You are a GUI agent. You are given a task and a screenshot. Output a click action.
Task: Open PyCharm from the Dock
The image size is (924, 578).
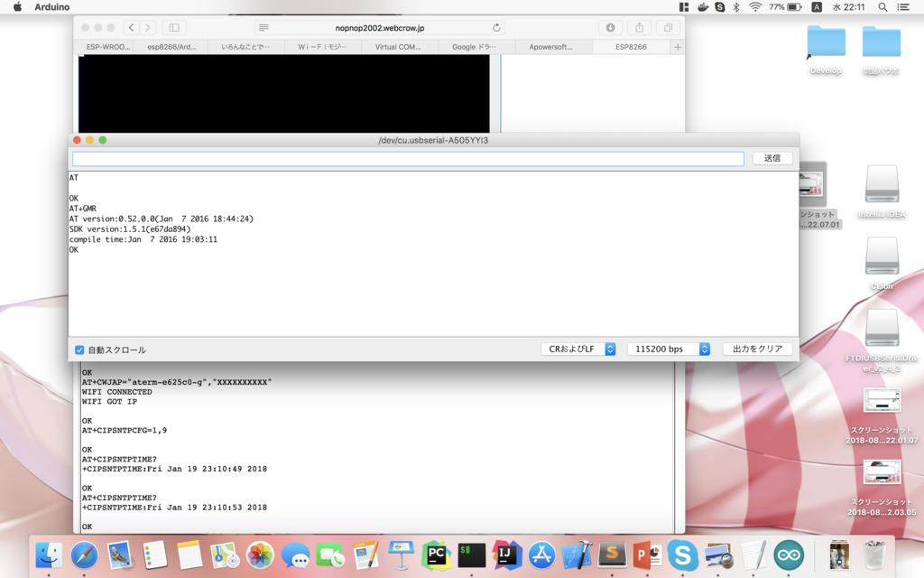[x=436, y=555]
